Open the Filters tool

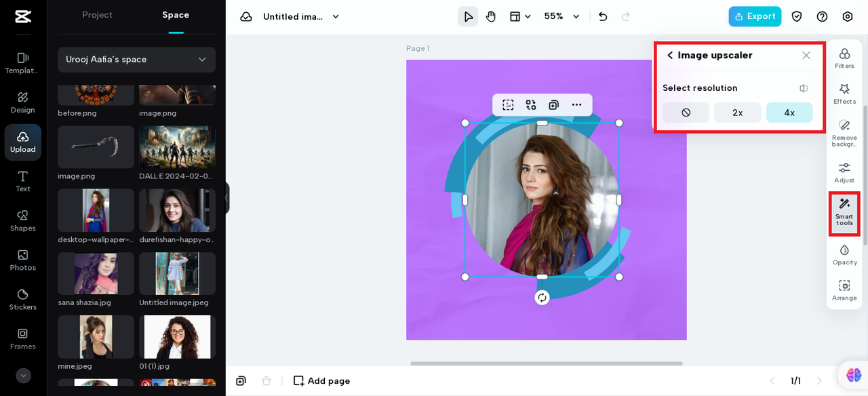click(x=844, y=58)
